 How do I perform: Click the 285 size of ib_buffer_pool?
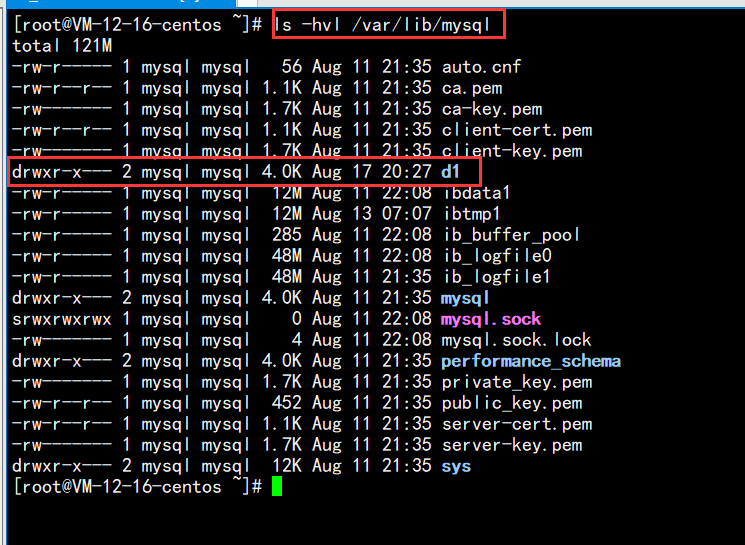click(x=287, y=235)
